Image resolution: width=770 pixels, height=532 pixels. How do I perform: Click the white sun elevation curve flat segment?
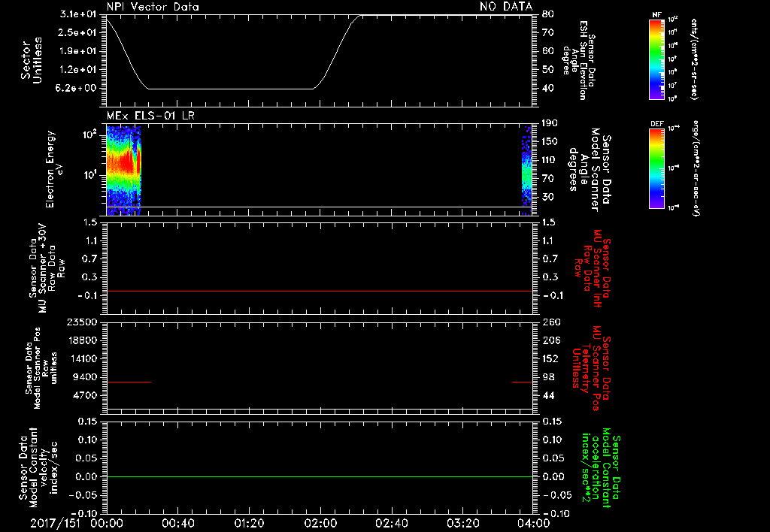[x=231, y=89]
